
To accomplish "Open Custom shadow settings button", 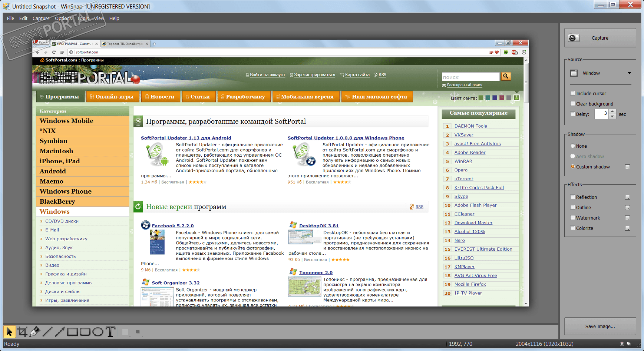I will tap(628, 167).
